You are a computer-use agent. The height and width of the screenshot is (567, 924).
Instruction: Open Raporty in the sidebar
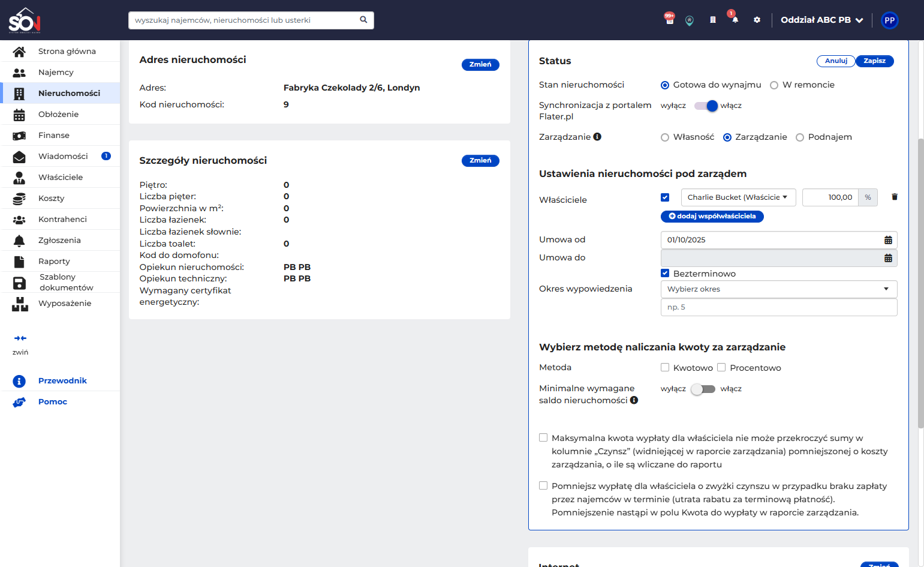60,261
